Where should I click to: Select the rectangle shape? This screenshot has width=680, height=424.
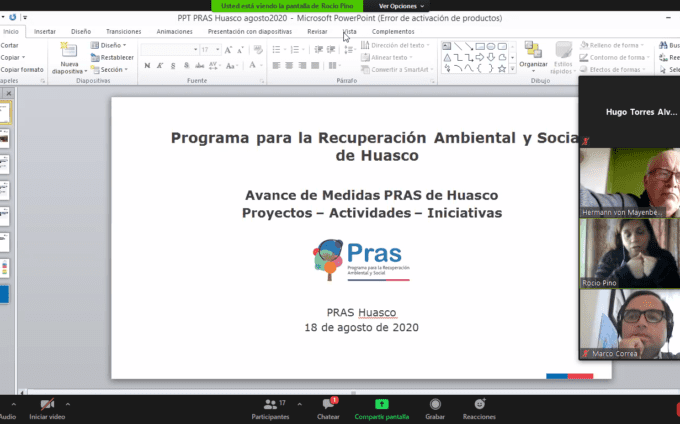pos(480,46)
